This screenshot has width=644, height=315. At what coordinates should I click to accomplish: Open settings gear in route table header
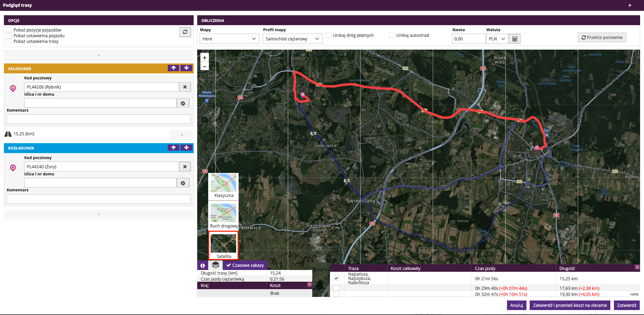pyautogui.click(x=637, y=267)
